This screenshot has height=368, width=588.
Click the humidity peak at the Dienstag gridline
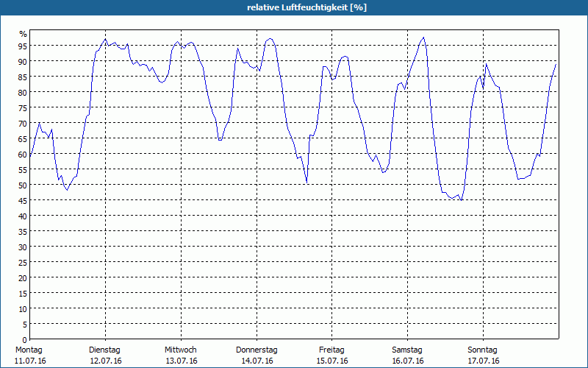[105, 39]
